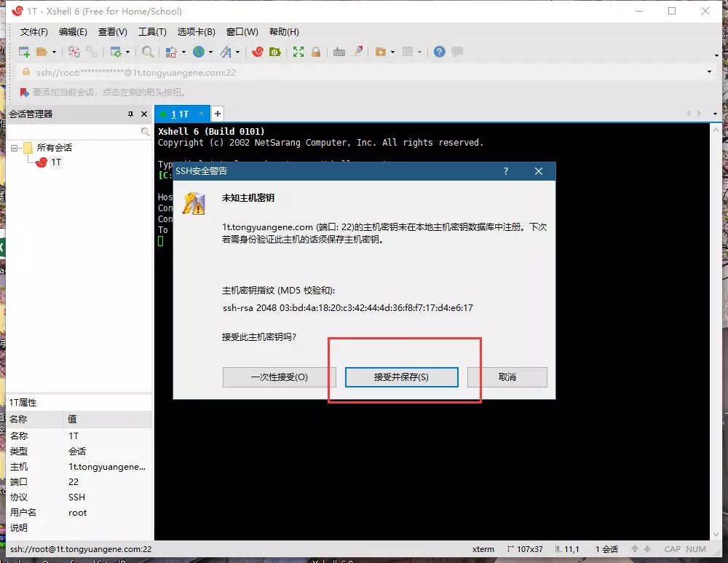
Task: Click the highlight pen toolbar icon
Action: (357, 51)
